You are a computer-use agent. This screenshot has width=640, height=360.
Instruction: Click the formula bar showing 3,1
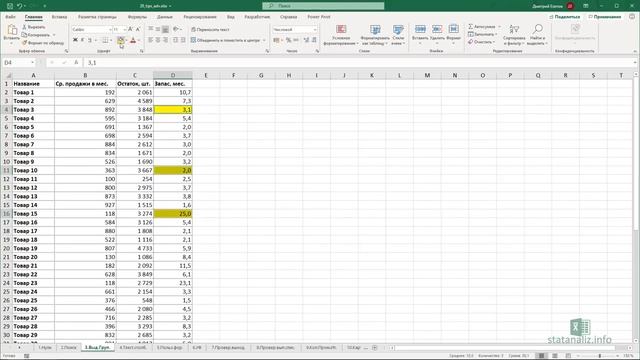[359, 62]
